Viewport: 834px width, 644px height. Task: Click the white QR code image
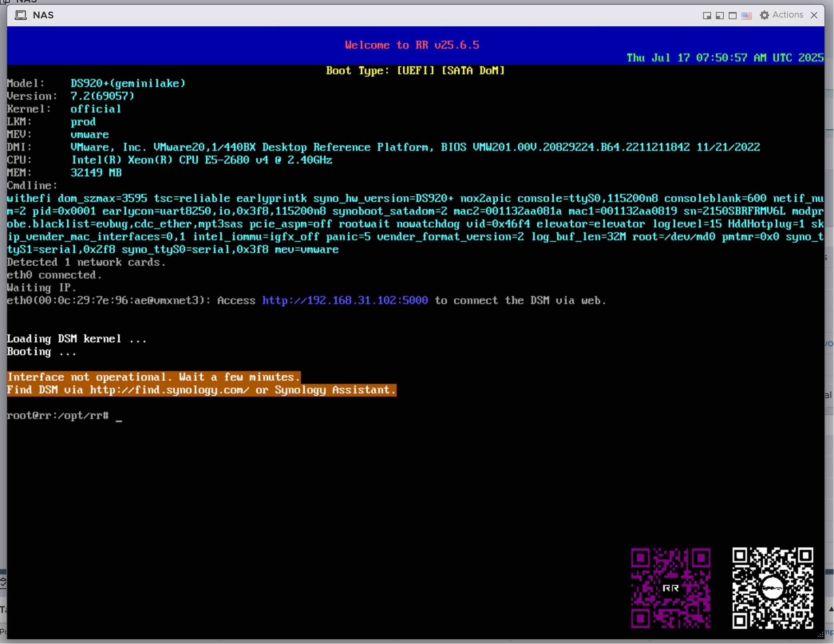(773, 588)
